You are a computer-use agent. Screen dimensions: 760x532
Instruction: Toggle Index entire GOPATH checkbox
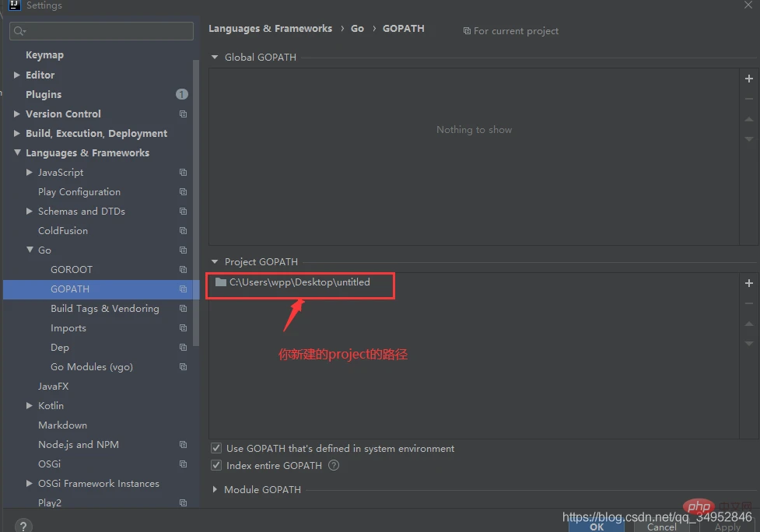pyautogui.click(x=216, y=465)
